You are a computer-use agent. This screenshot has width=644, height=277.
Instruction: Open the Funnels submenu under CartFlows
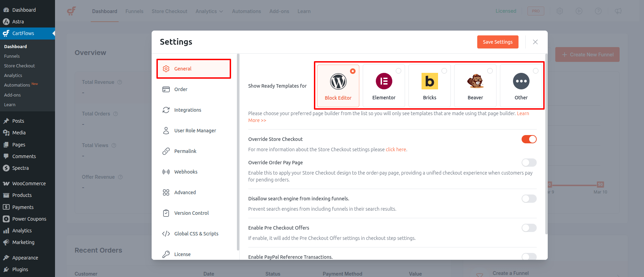[x=12, y=56]
